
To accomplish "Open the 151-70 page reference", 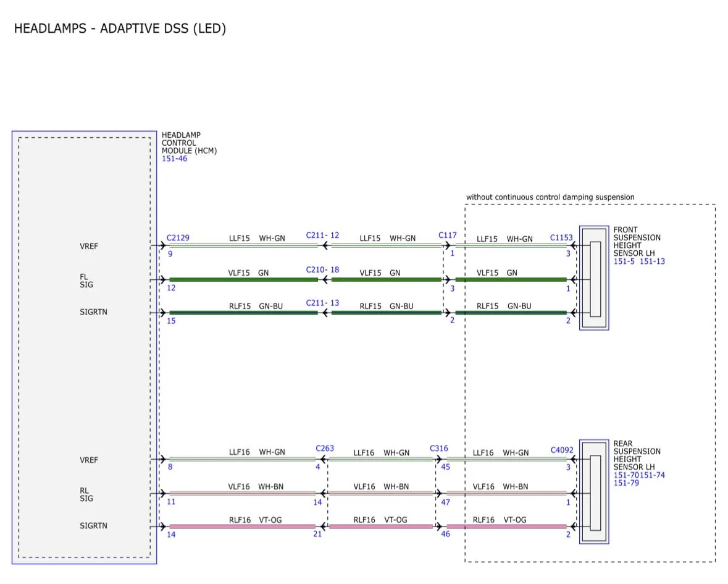I will pos(626,475).
